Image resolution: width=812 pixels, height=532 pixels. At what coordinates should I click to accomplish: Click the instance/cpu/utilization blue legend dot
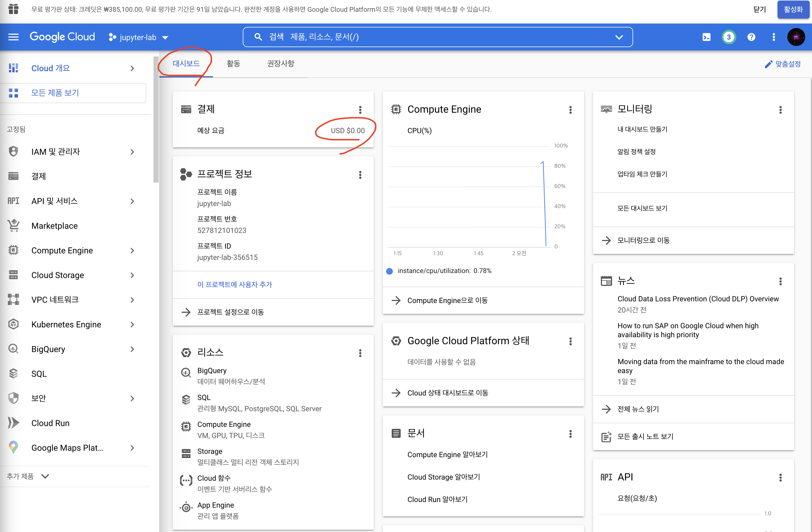coord(390,271)
